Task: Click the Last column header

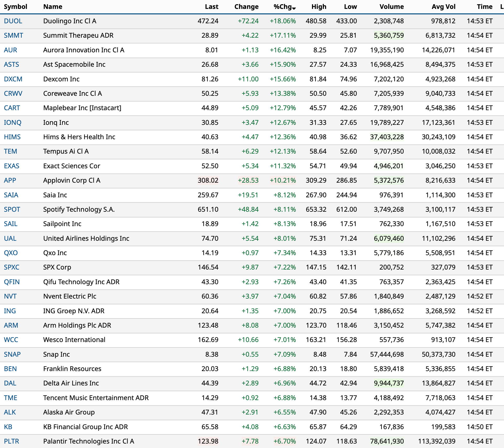Action: [x=211, y=7]
